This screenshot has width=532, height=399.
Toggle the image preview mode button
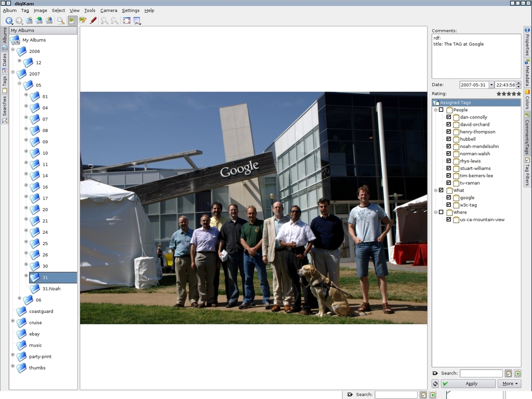[x=72, y=20]
